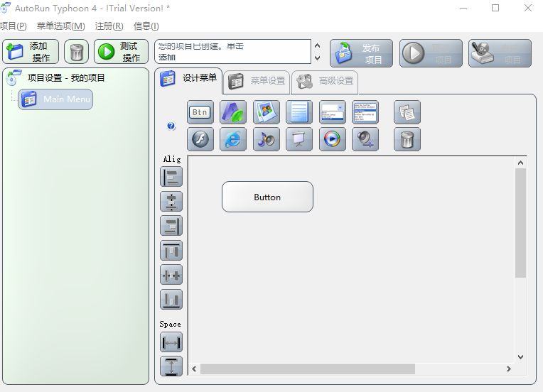Screen dimensions: 543x392
Task: Select the Windows Media Player video icon
Action: point(332,139)
